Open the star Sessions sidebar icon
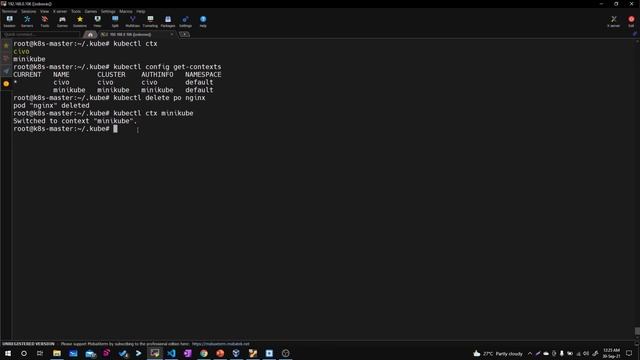This screenshot has height=360, width=640. tap(6, 45)
